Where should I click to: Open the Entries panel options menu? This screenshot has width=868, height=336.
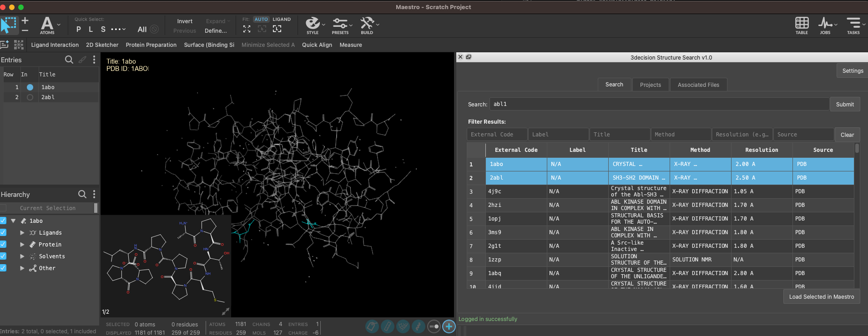(94, 60)
